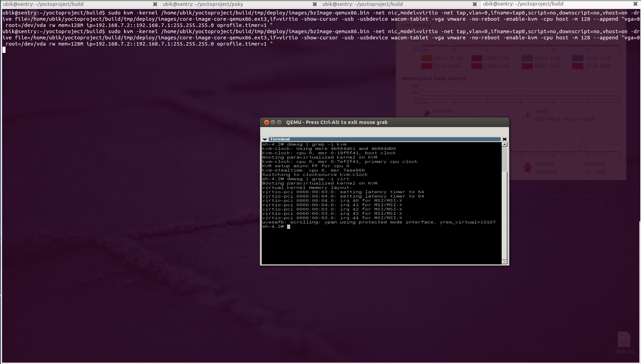The image size is (641, 364).
Task: Select the leftmost ~/yoctoproject/build tab
Action: [43, 4]
